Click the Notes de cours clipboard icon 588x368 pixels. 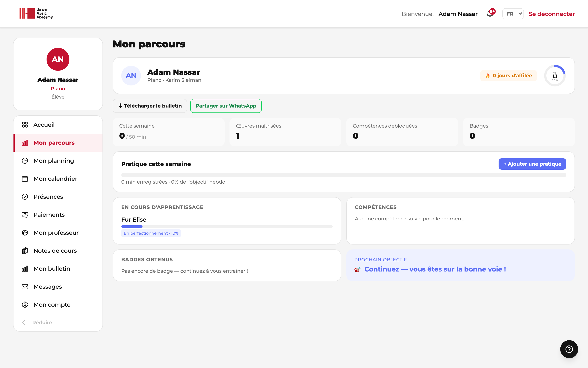pyautogui.click(x=25, y=251)
